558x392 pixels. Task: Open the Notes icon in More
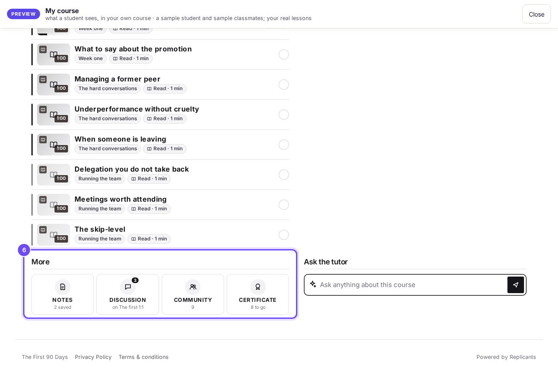point(62,287)
